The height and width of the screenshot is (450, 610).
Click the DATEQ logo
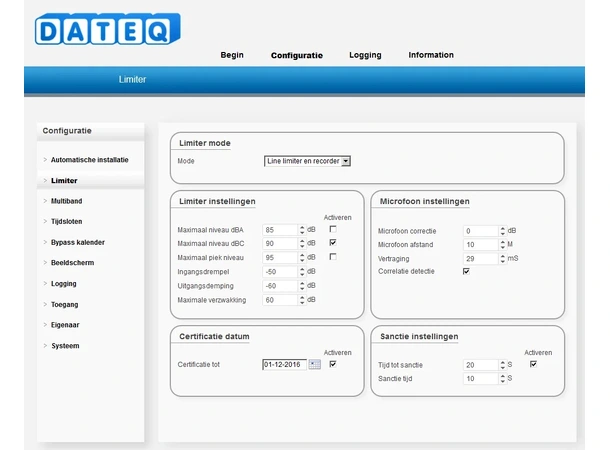(107, 28)
